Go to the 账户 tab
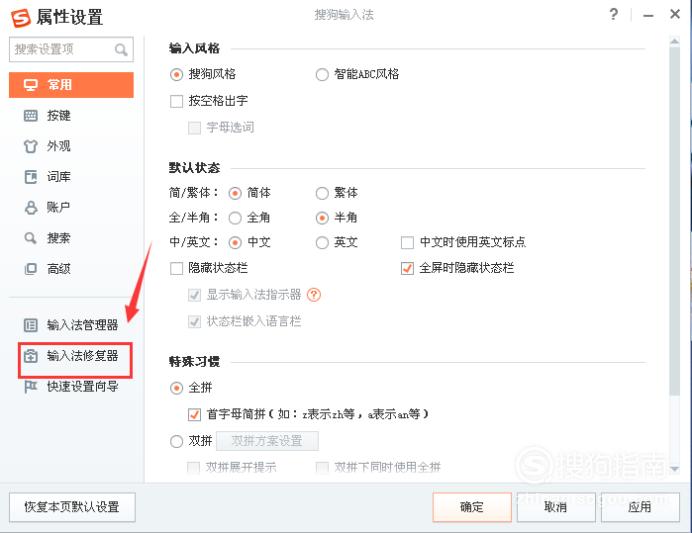The height and width of the screenshot is (533, 692). point(71,207)
